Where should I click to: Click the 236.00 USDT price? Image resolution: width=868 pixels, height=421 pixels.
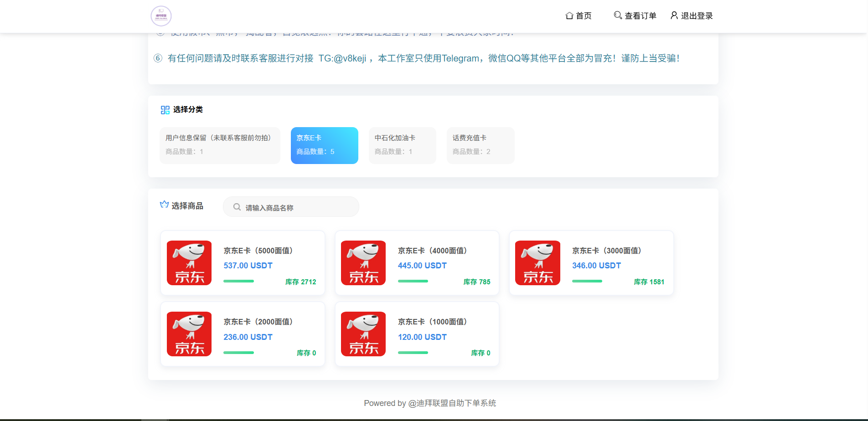tap(248, 337)
